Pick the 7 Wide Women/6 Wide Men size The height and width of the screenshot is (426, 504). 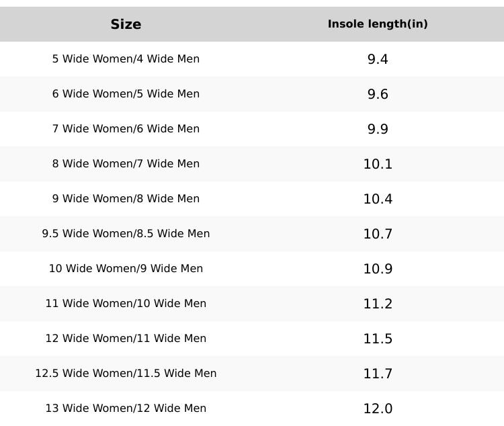click(126, 129)
